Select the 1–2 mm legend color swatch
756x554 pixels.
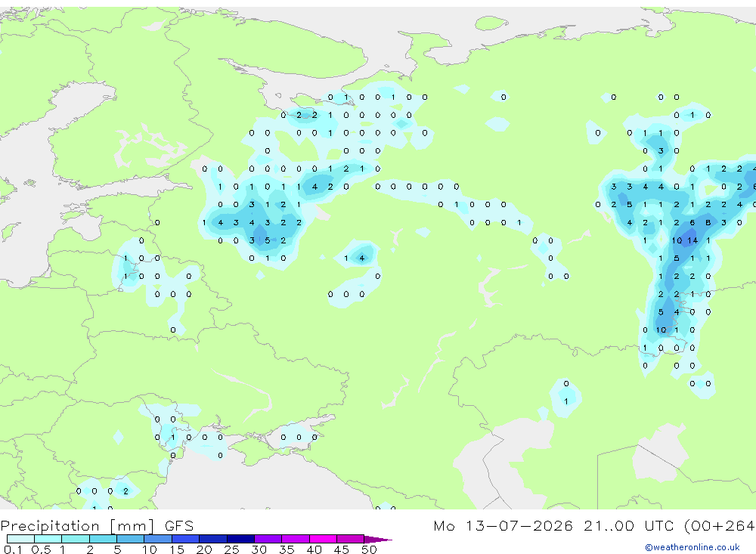click(76, 539)
